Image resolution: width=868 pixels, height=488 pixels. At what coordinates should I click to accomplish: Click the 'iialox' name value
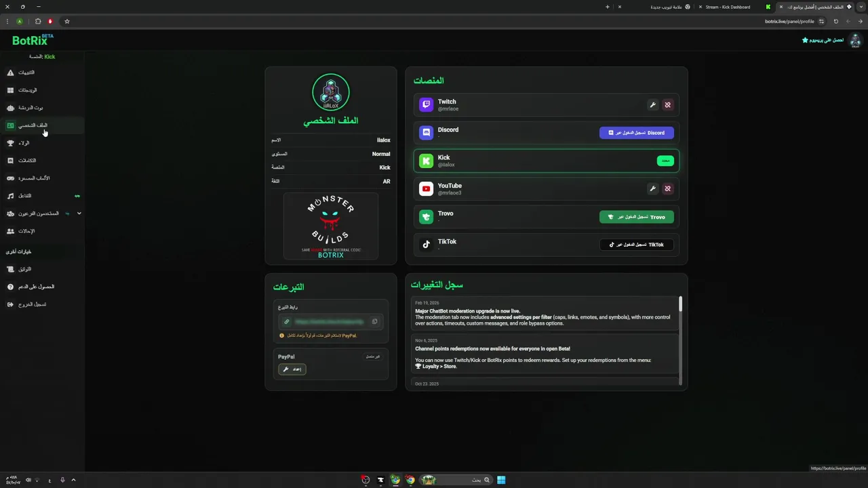pos(384,140)
